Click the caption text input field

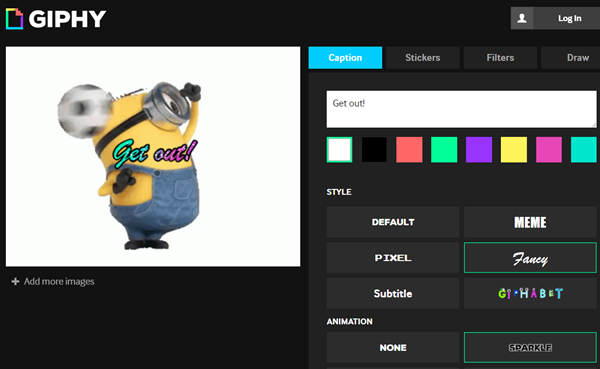click(x=461, y=109)
